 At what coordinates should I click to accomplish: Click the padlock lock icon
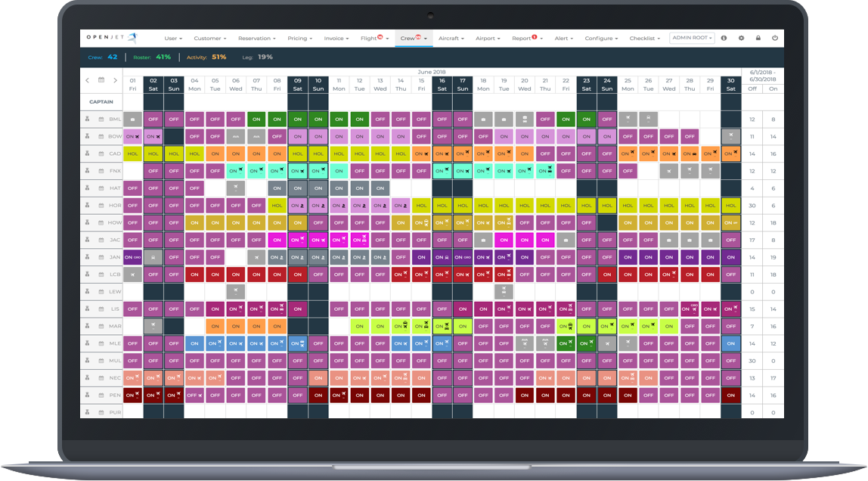pyautogui.click(x=758, y=38)
